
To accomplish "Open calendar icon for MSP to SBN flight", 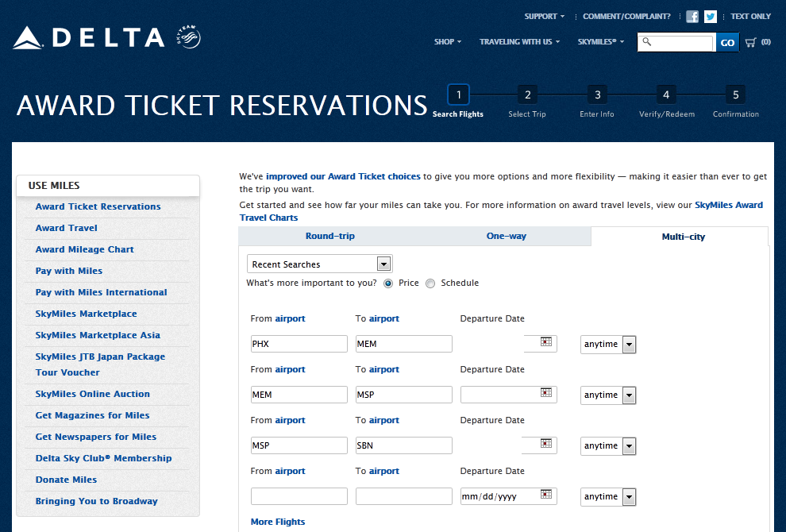I will click(x=546, y=443).
